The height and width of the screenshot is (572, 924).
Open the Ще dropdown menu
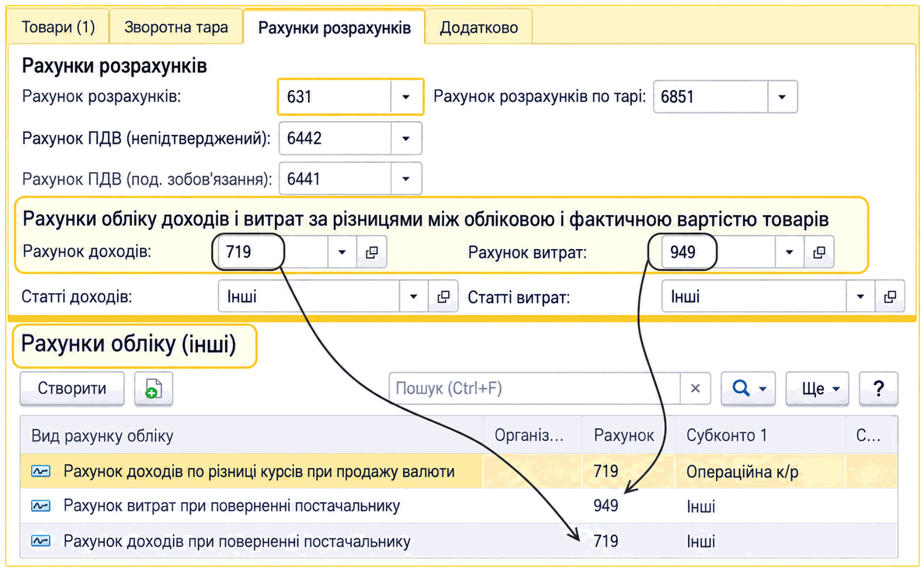(x=818, y=389)
